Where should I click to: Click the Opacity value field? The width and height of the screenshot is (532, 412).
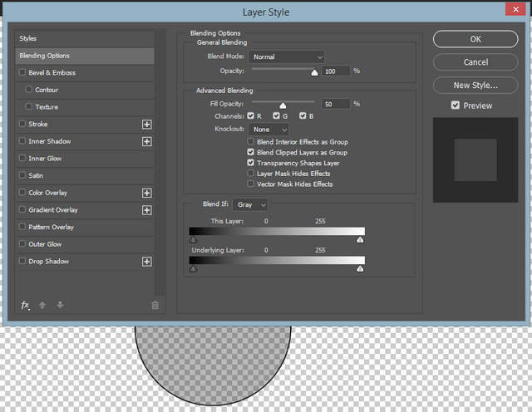(x=336, y=71)
